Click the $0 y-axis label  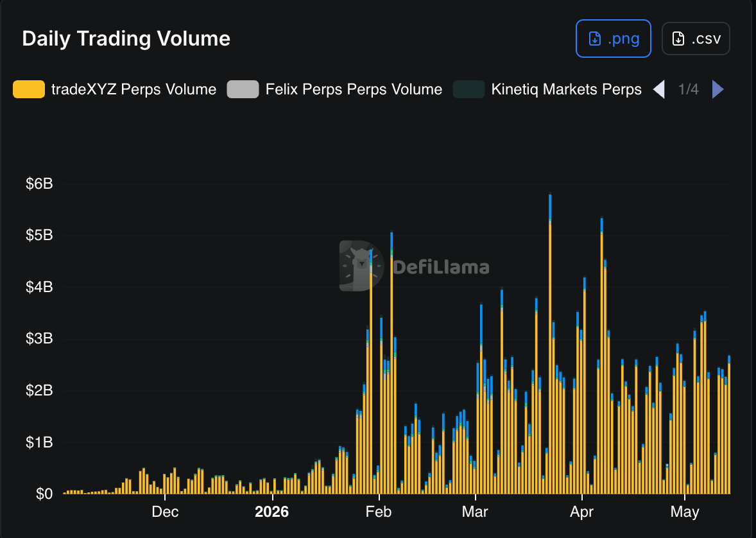tap(44, 494)
